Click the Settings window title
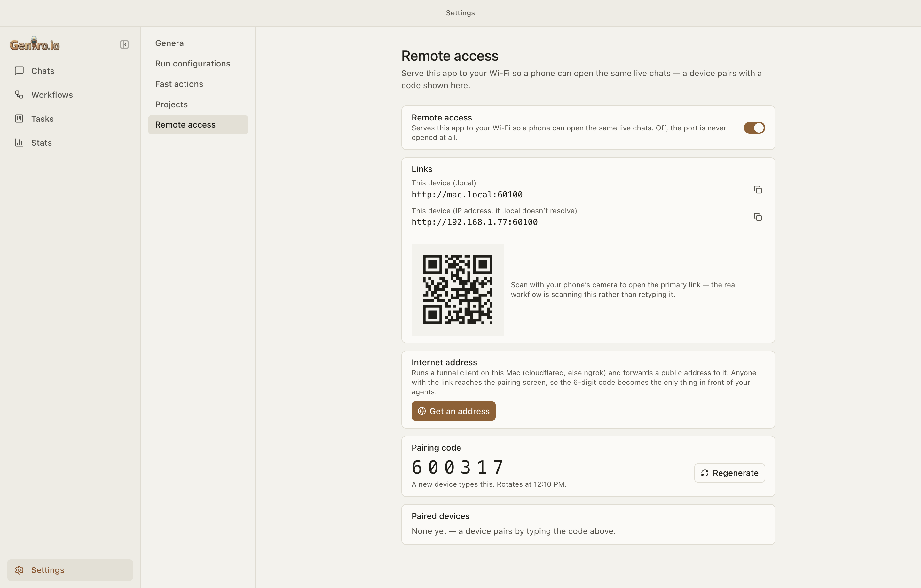Screen dimensions: 921x588 pos(460,12)
